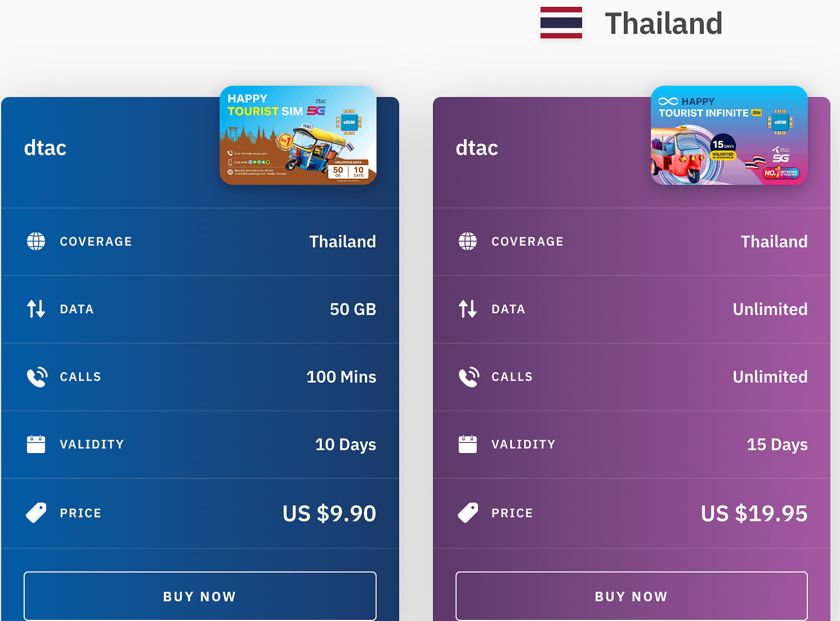Click the Thailand page heading

[663, 24]
